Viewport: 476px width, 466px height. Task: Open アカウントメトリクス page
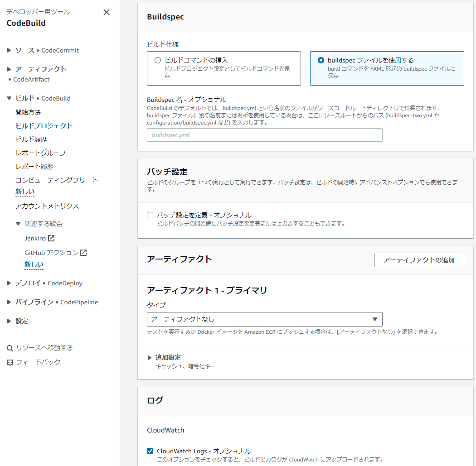point(47,206)
